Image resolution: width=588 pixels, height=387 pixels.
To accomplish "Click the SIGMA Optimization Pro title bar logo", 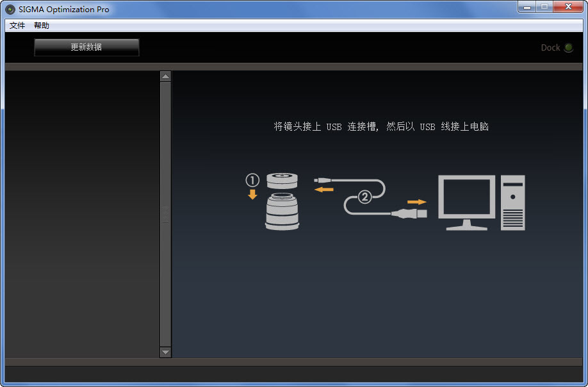I will click(x=10, y=9).
